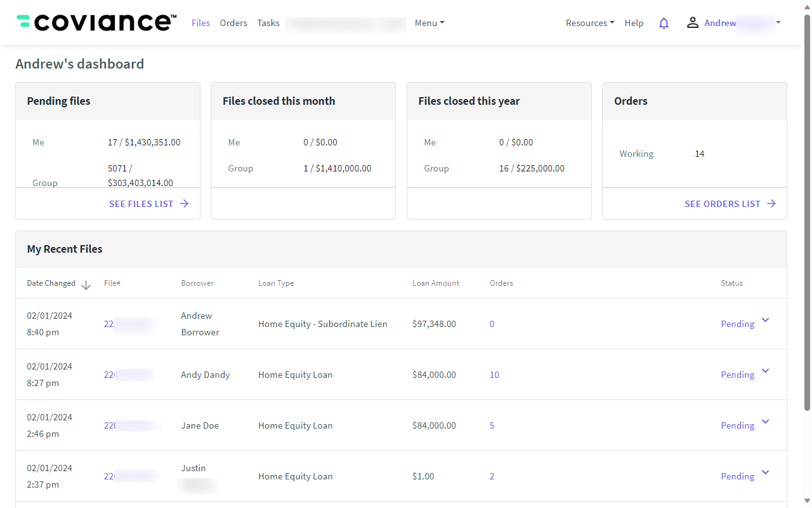The height and width of the screenshot is (508, 812).
Task: Open the Andrew account dropdown
Action: point(778,23)
